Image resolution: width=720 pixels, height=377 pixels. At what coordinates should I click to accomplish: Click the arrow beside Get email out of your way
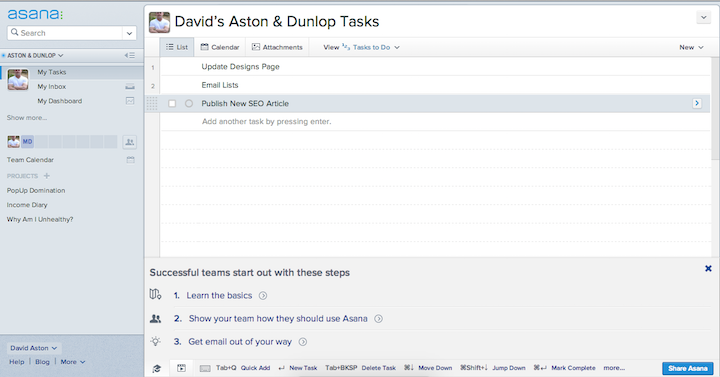pos(303,342)
